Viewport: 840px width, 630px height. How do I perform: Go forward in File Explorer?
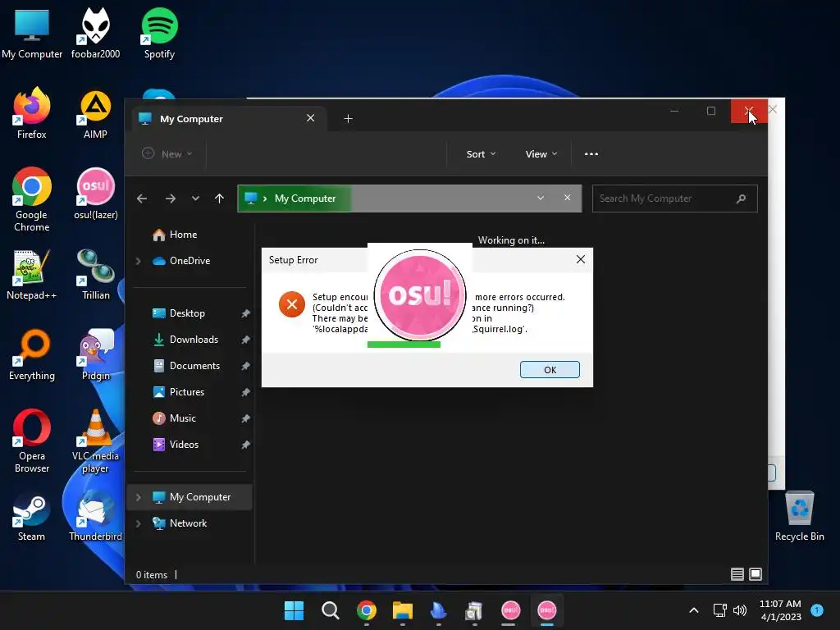pos(171,199)
